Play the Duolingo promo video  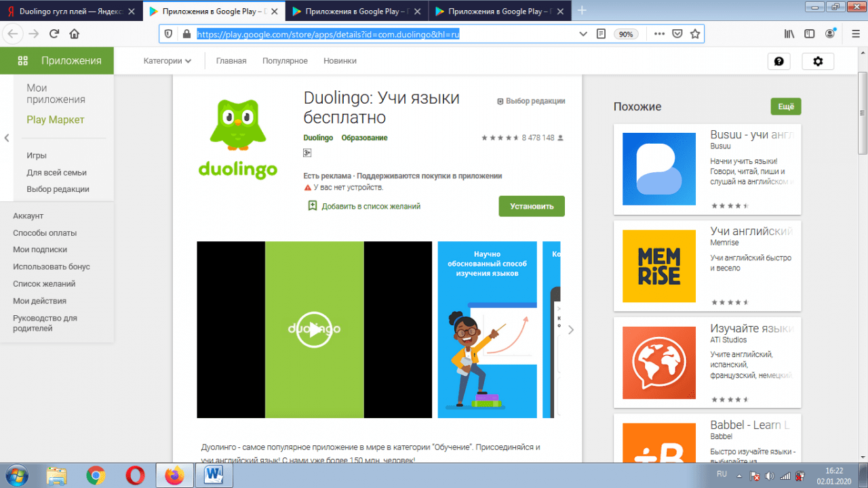click(314, 330)
